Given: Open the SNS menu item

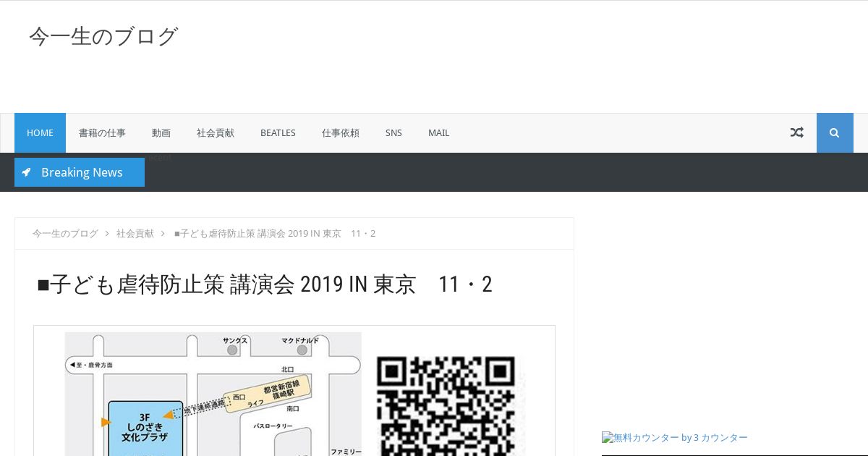Looking at the screenshot, I should point(393,132).
